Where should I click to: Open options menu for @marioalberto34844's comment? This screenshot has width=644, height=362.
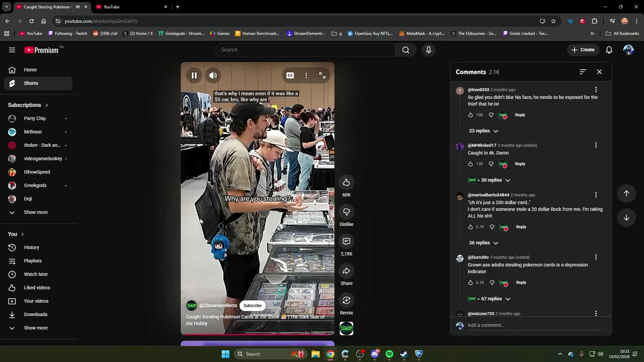[x=596, y=195]
